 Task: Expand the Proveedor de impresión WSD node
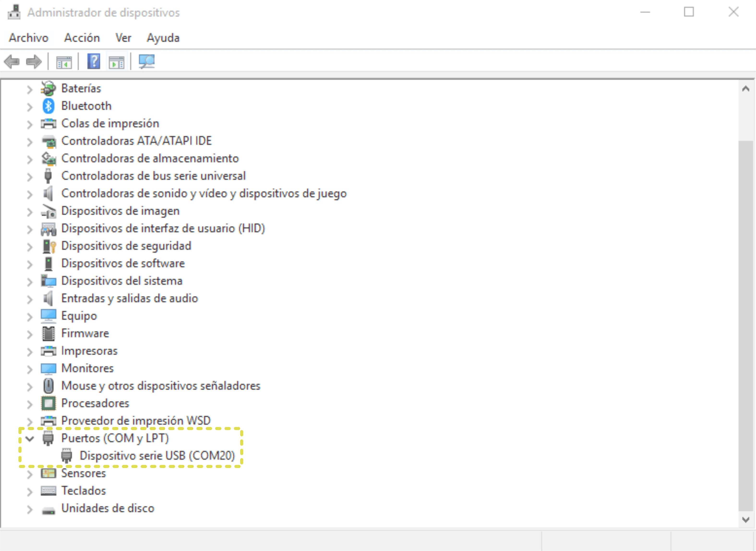click(30, 422)
